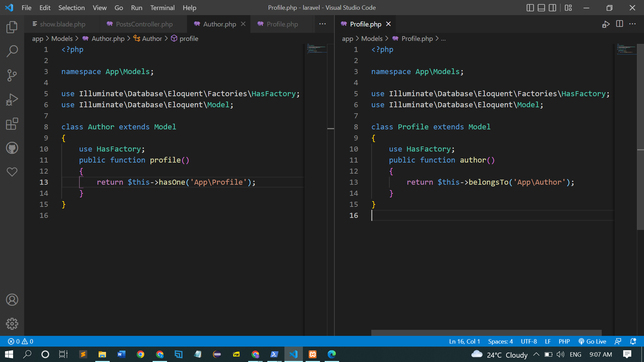The height and width of the screenshot is (362, 644).
Task: Open the Search view in activity bar
Action: pos(12,51)
